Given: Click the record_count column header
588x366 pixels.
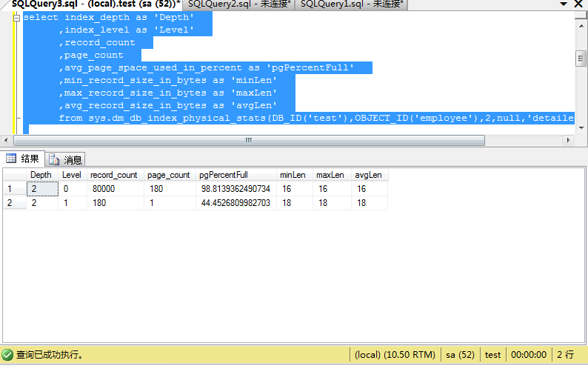Looking at the screenshot, I should tap(115, 175).
